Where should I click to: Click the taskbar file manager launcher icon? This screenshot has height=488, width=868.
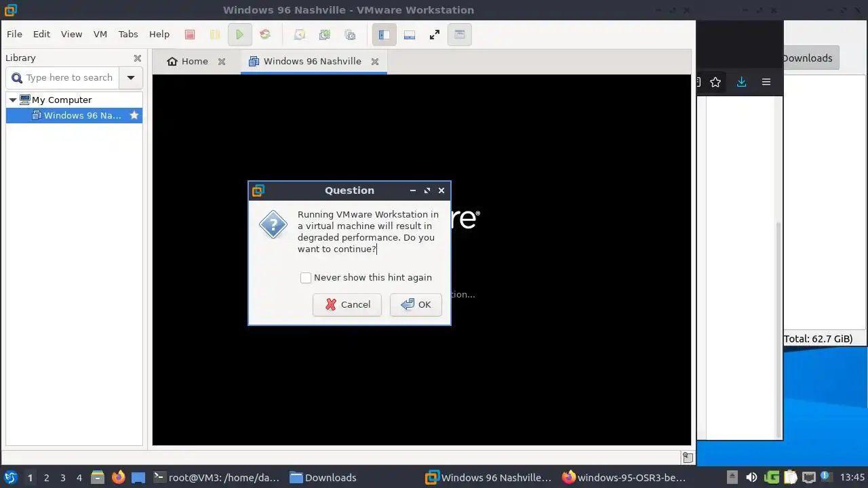coord(98,477)
